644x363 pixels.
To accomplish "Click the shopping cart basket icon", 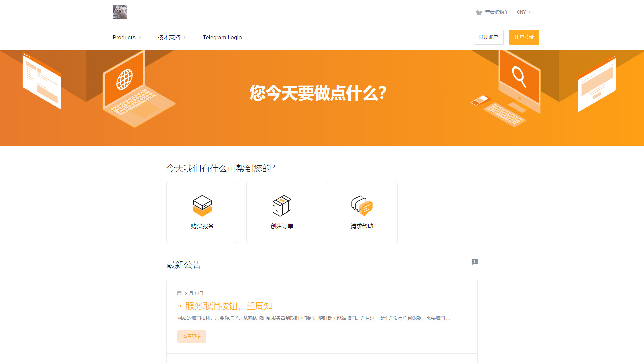I will click(x=479, y=12).
